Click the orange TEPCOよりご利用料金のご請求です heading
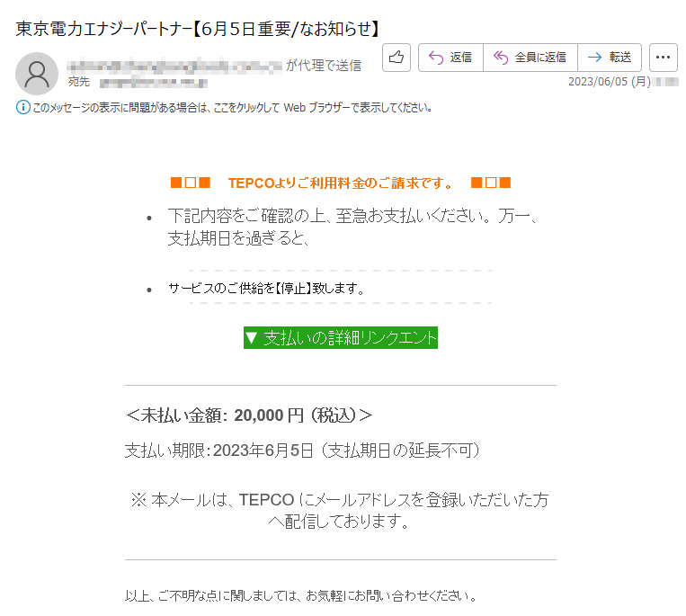 341,183
